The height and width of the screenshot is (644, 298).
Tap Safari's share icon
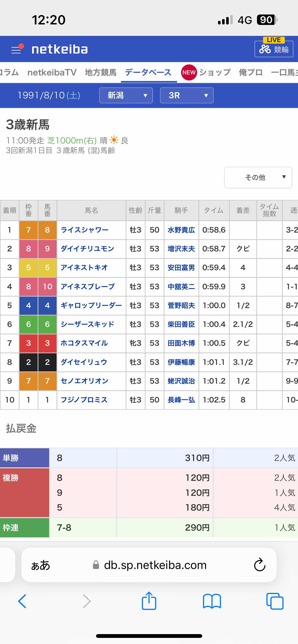tap(149, 601)
